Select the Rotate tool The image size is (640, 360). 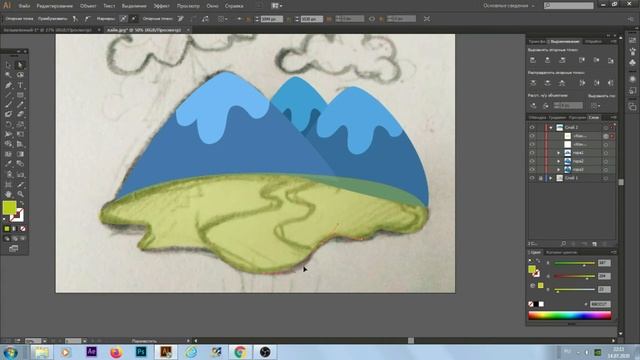[x=9, y=124]
